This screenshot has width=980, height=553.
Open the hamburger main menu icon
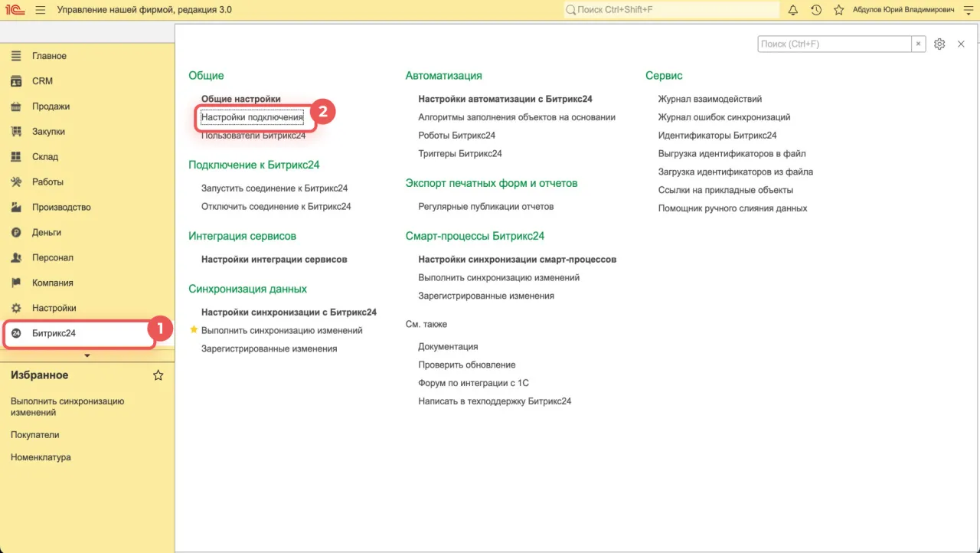tap(40, 10)
